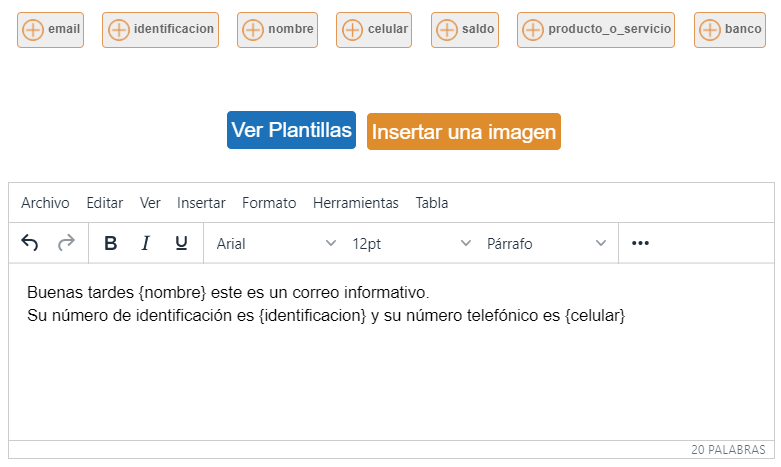Click the empty editor area below the text
This screenshot has width=781, height=467.
[x=391, y=383]
